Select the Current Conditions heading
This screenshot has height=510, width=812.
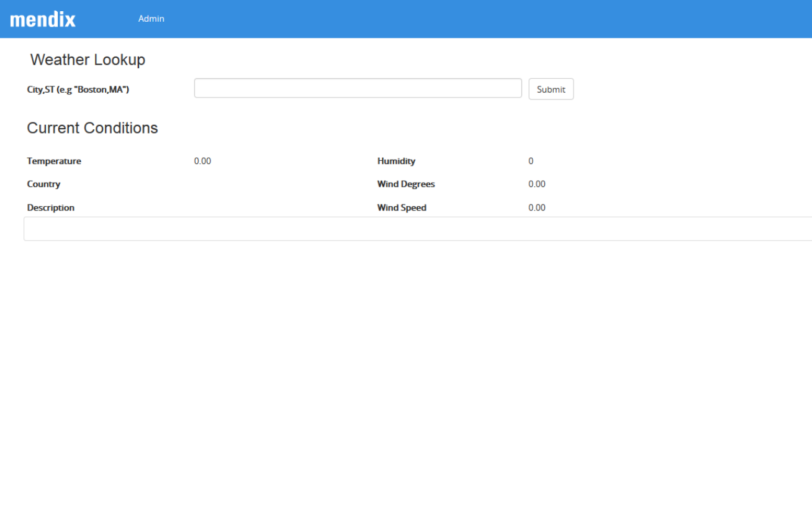[x=92, y=128]
